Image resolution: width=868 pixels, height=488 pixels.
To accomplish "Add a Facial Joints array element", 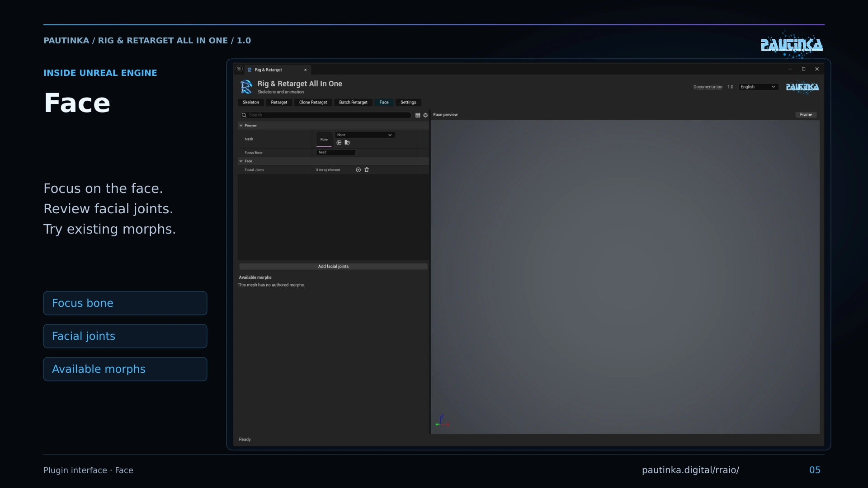I will (358, 170).
